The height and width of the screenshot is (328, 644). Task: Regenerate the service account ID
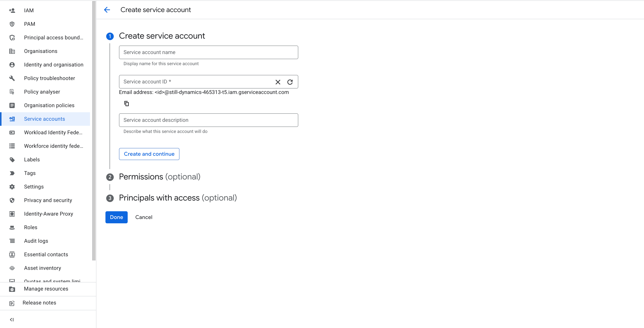290,82
